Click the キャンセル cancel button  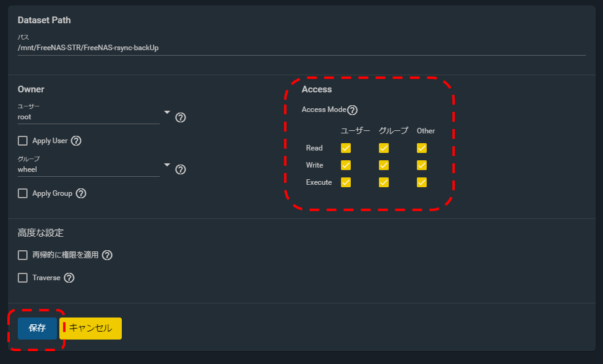coord(91,329)
